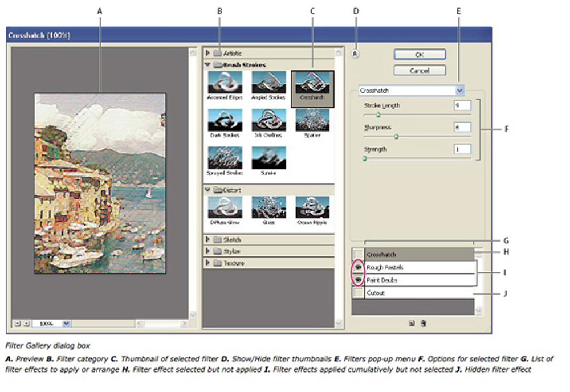The height and width of the screenshot is (392, 570).
Task: Delete effect layer using the trash icon
Action: (423, 323)
